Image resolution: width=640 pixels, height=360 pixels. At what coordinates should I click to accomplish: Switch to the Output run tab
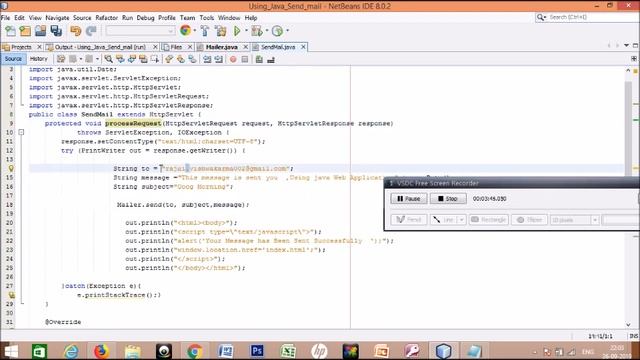(x=100, y=47)
